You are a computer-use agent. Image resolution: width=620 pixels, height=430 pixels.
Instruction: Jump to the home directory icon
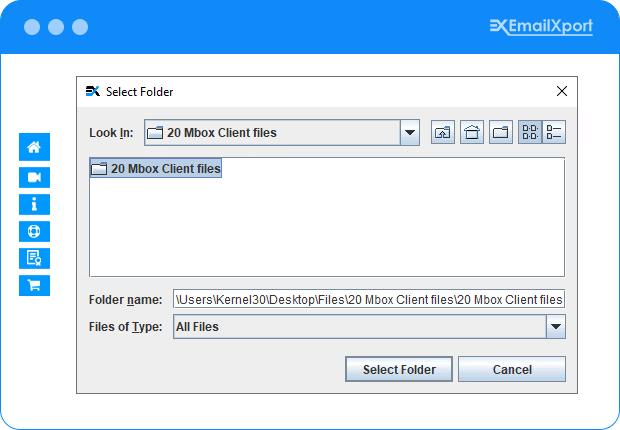[472, 133]
